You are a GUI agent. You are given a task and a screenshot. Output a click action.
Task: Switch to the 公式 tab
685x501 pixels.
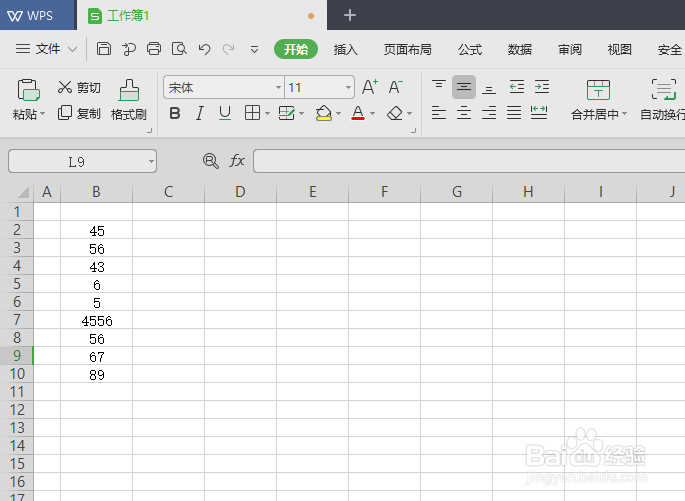(470, 49)
